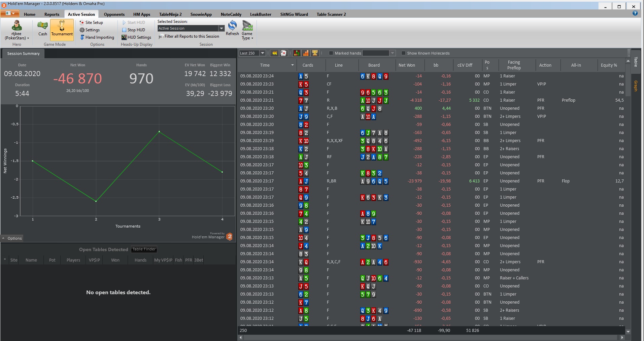Refresh the active session
644x341 pixels.
click(x=232, y=28)
